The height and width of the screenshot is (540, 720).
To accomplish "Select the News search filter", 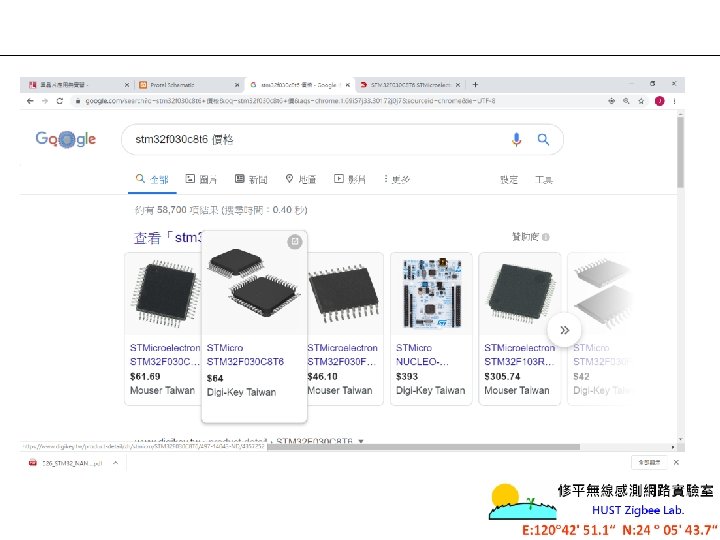I will point(251,179).
